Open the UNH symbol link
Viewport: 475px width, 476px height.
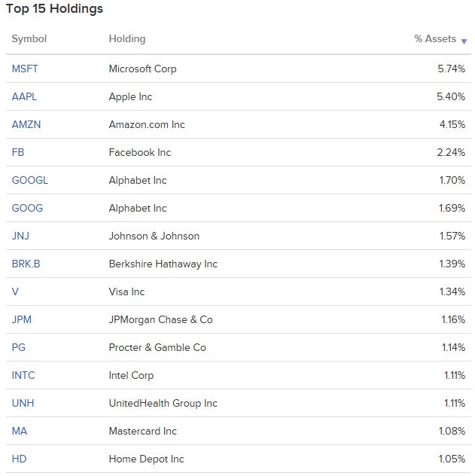click(x=23, y=404)
